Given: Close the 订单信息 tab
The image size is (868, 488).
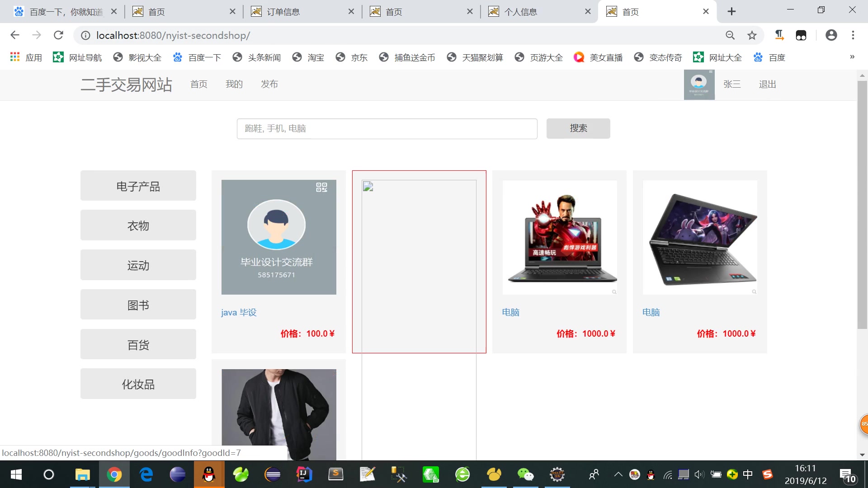Looking at the screenshot, I should 351,12.
